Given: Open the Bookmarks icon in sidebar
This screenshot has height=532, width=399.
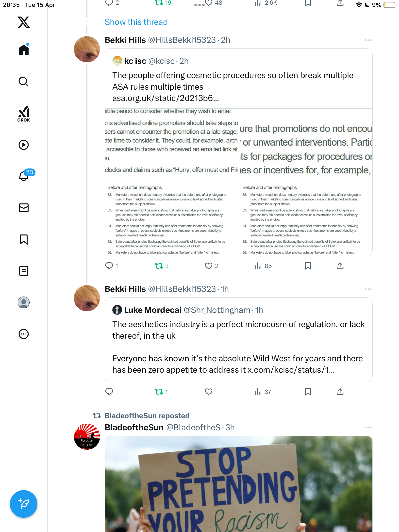Looking at the screenshot, I should tap(24, 239).
